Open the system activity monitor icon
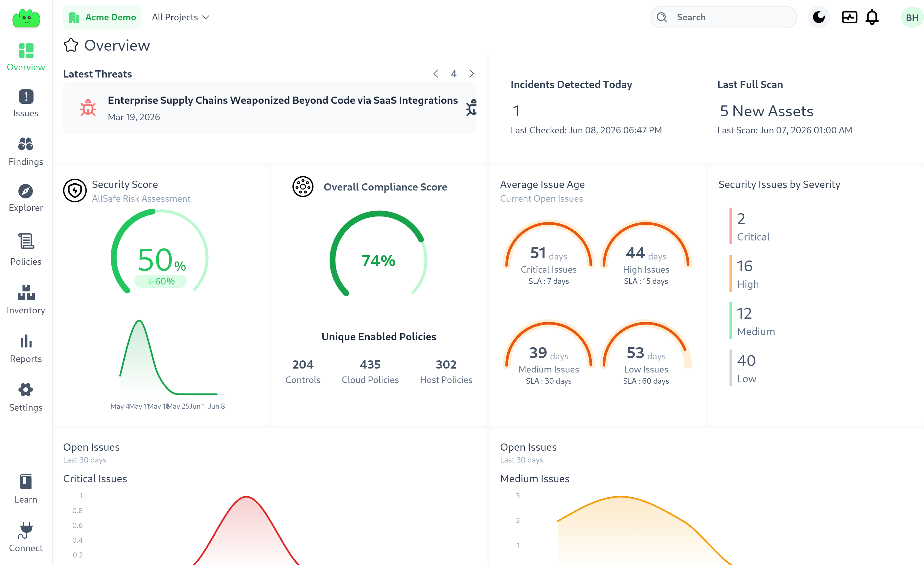Screen dimensions: 924x565 coord(849,17)
